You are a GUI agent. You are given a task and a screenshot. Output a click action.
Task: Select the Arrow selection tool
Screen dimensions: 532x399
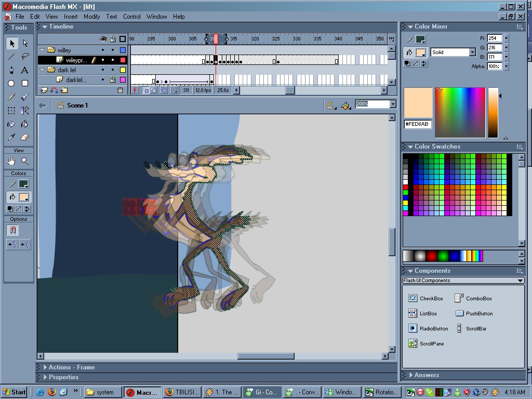(x=11, y=43)
